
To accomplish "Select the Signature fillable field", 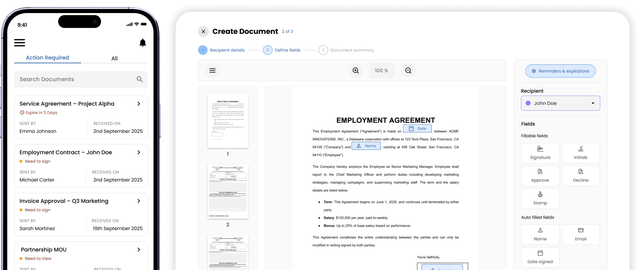I will pyautogui.click(x=540, y=153).
